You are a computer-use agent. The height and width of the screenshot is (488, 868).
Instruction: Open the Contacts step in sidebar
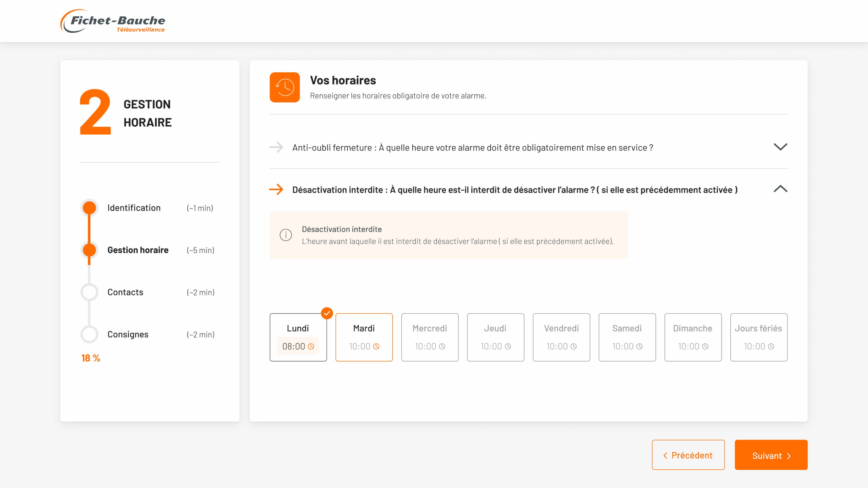[x=125, y=292]
